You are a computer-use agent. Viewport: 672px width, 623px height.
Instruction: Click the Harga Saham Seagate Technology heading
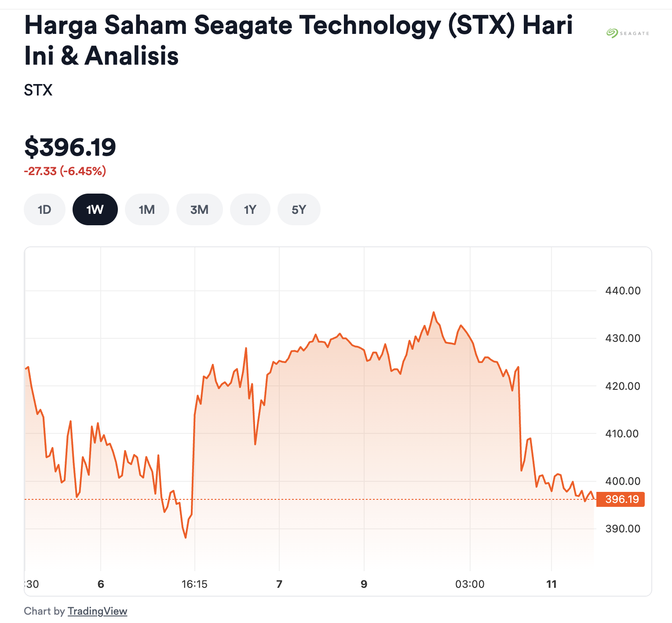298,40
